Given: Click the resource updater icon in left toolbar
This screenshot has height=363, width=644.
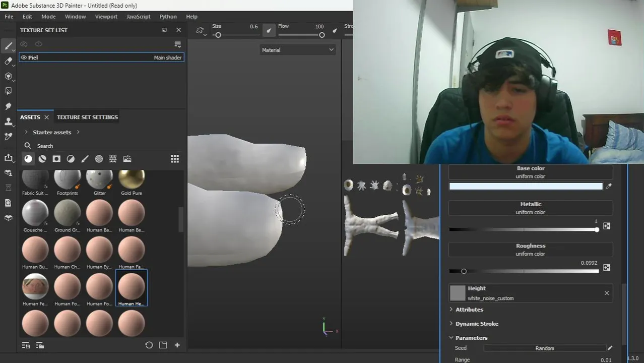Looking at the screenshot, I should point(9,173).
